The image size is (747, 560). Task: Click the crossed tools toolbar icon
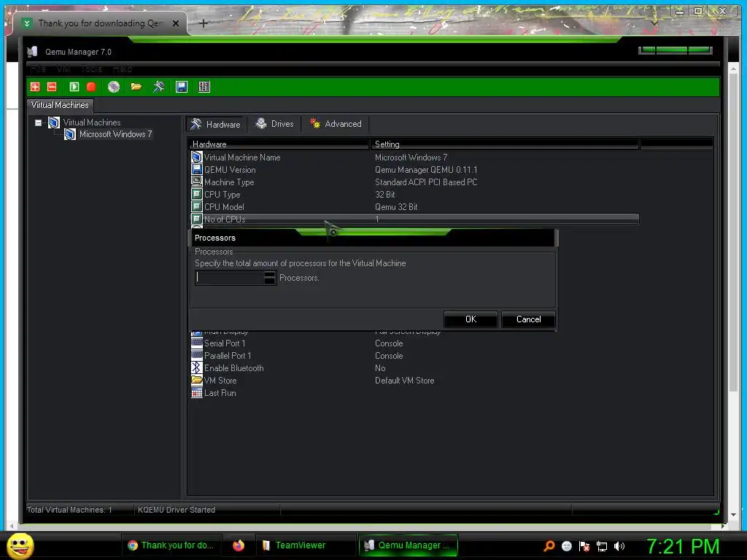click(x=158, y=87)
